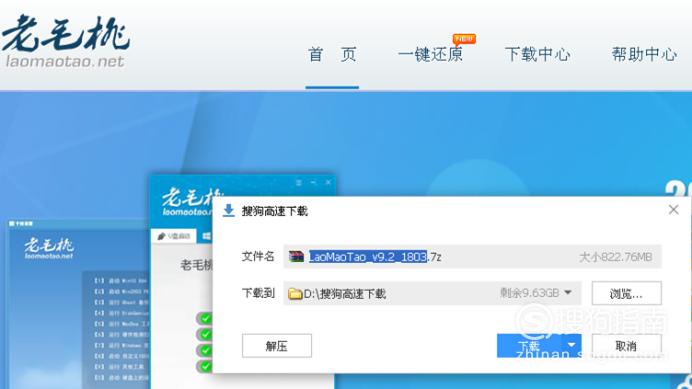Click the file name field LaoMaoTao_v9.2_1803
The width and height of the screenshot is (692, 389).
coord(472,257)
